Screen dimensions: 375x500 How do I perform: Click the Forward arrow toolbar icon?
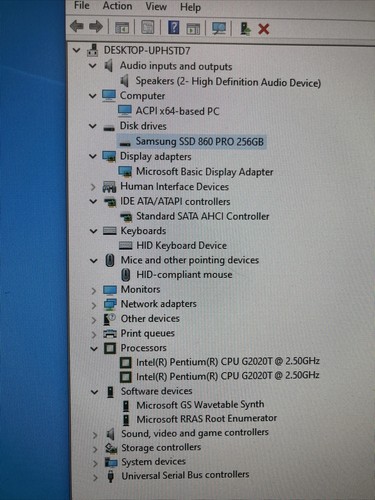[96, 27]
